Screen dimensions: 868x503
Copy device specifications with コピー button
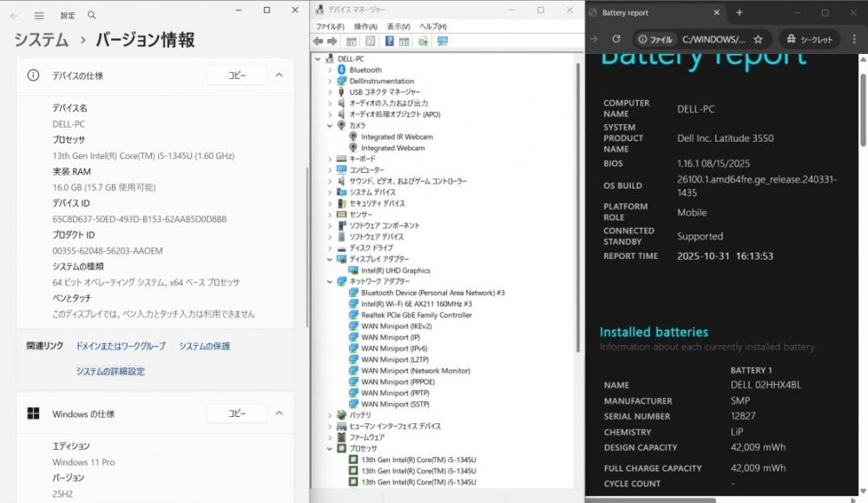[237, 76]
